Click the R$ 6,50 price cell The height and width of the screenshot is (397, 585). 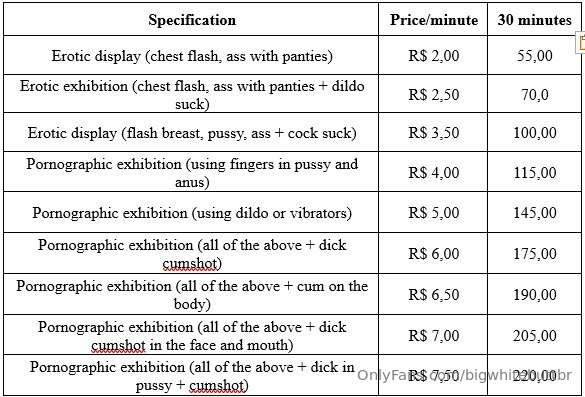tap(433, 294)
